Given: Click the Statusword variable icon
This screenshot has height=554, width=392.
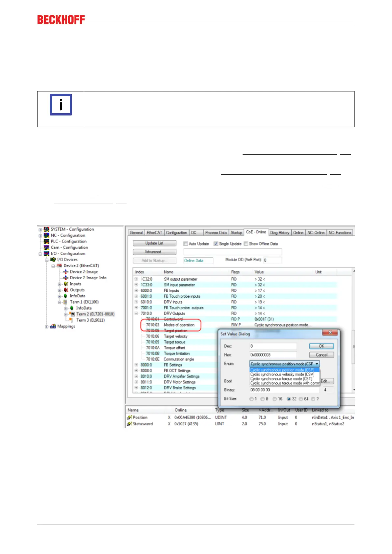Looking at the screenshot, I should pos(129,424).
